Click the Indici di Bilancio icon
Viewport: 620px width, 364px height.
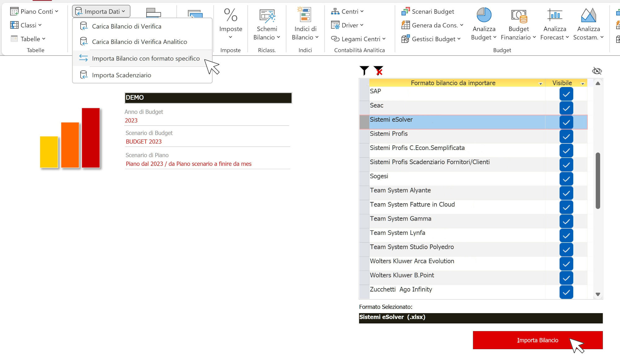point(304,15)
